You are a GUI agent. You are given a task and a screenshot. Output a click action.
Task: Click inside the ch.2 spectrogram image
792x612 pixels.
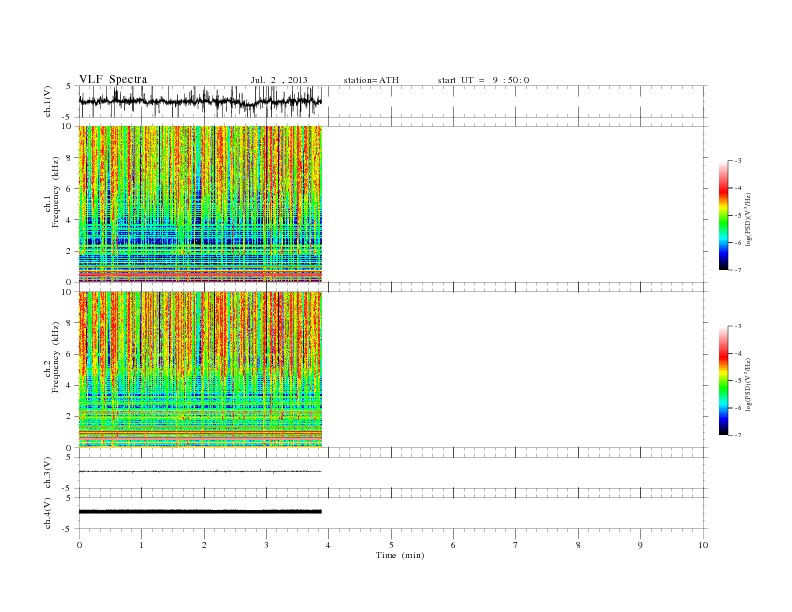(200, 370)
